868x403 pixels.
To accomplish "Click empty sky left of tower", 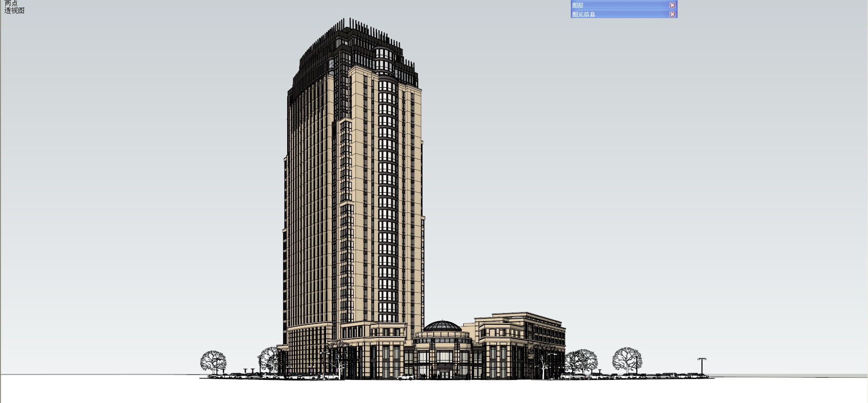I will tap(136, 181).
